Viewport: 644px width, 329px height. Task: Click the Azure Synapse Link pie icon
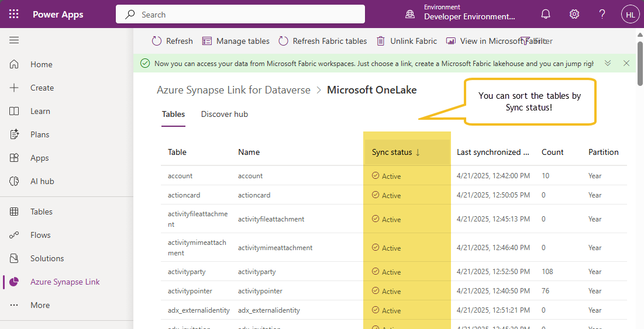tap(14, 282)
